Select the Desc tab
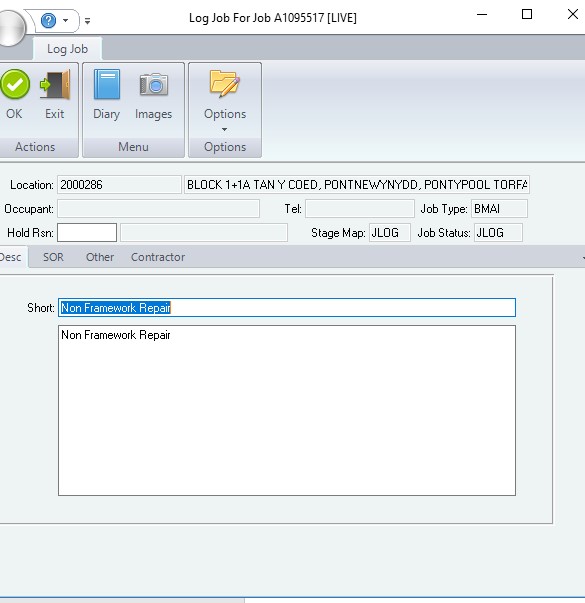The image size is (585, 603). [x=11, y=257]
